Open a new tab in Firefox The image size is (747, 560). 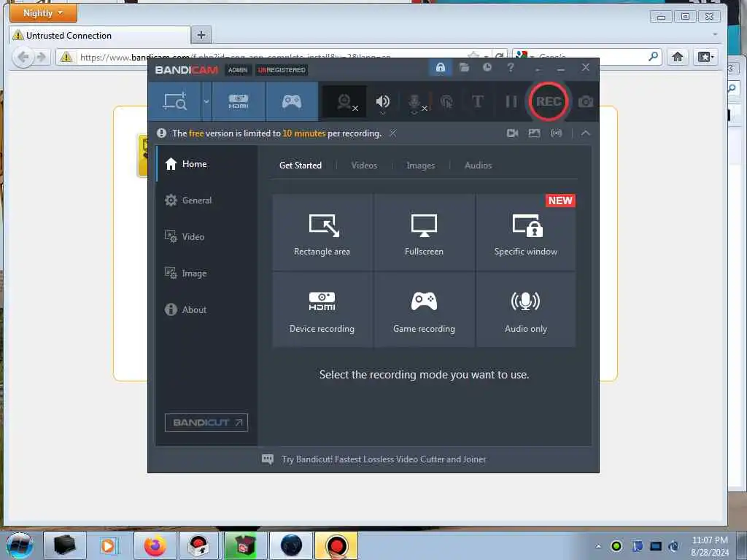coord(201,35)
